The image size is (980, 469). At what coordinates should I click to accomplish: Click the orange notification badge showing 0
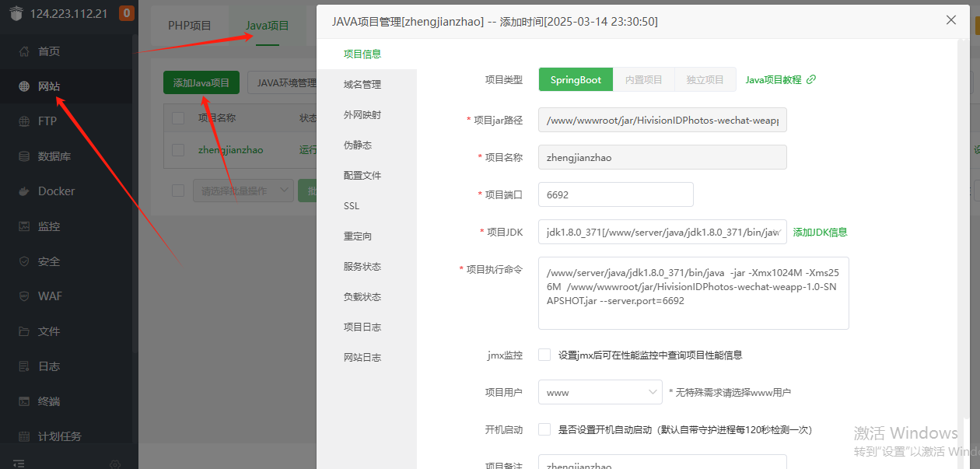[127, 13]
